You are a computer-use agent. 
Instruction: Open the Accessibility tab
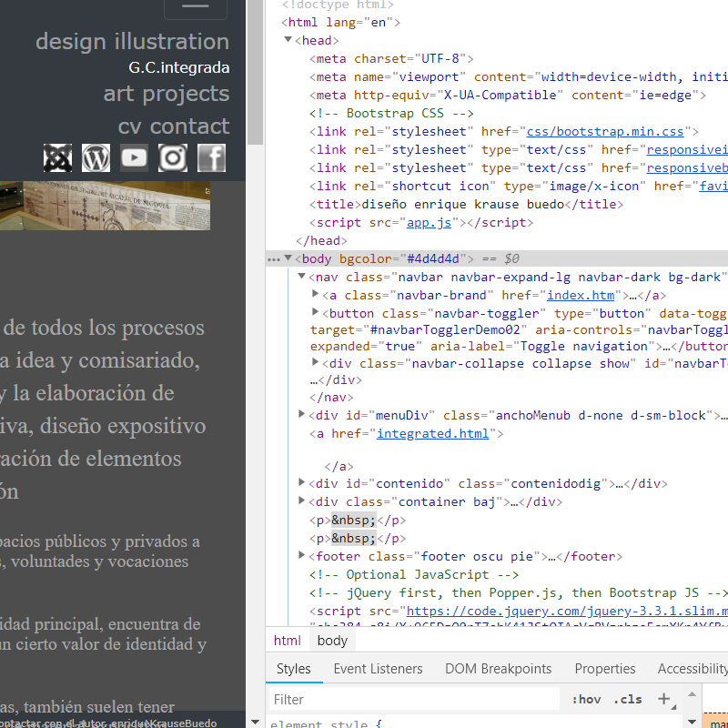[x=693, y=669]
